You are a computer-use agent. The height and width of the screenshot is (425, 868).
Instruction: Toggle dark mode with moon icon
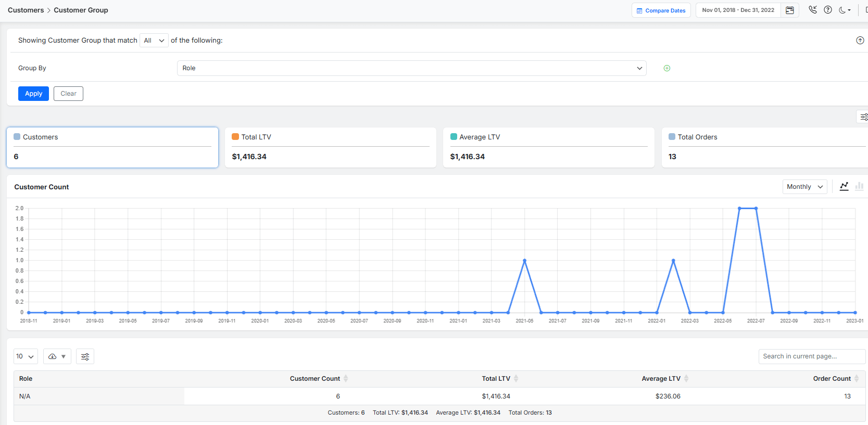point(844,10)
